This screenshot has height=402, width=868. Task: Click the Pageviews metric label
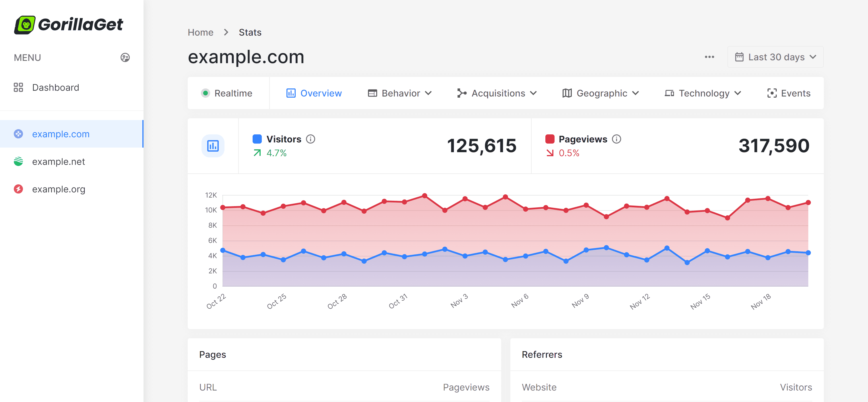click(x=583, y=139)
